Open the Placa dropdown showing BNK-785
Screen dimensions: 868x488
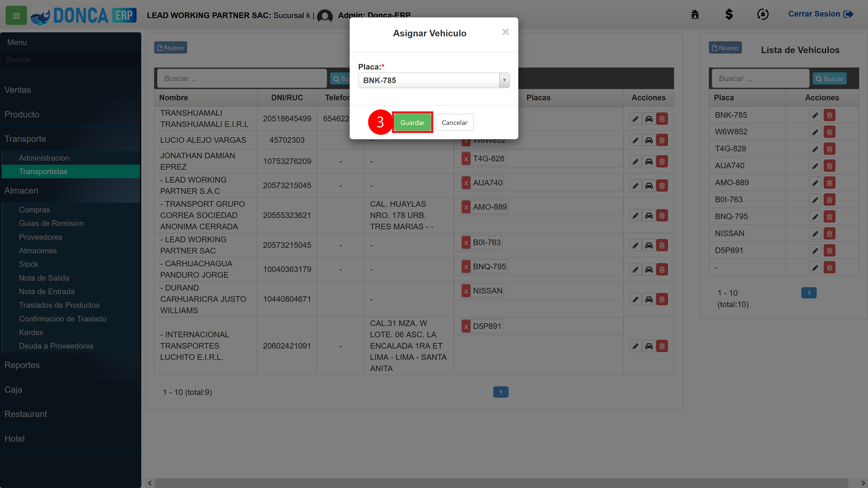tap(434, 80)
